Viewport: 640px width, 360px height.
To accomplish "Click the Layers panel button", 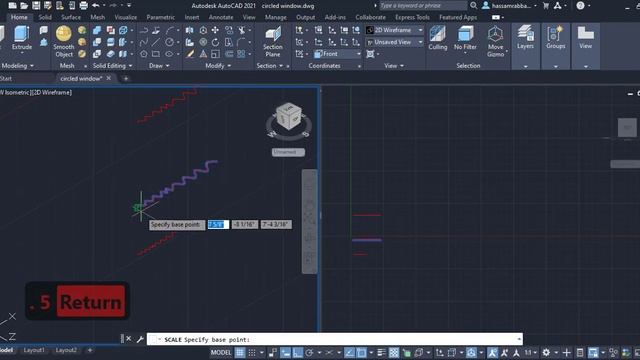I will 525,38.
